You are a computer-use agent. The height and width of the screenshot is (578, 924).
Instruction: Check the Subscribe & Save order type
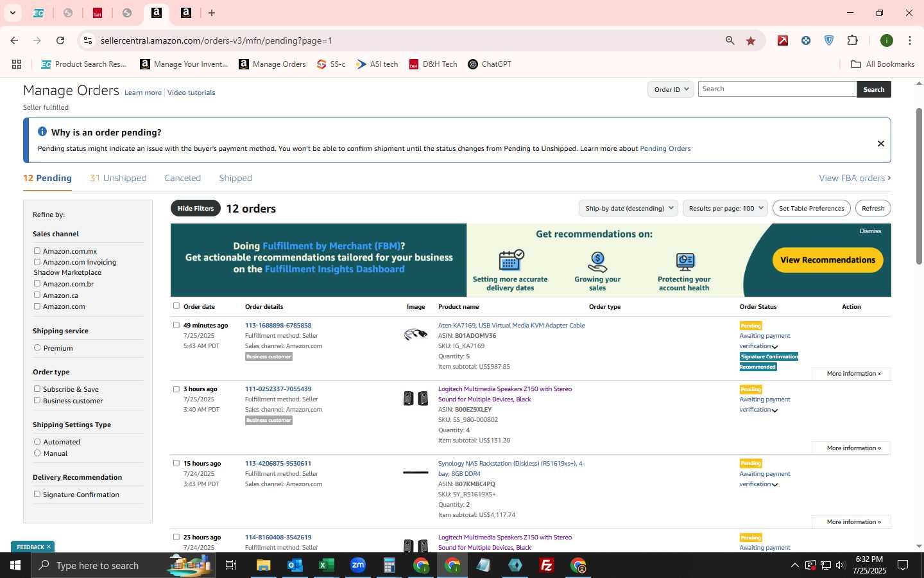pyautogui.click(x=37, y=389)
